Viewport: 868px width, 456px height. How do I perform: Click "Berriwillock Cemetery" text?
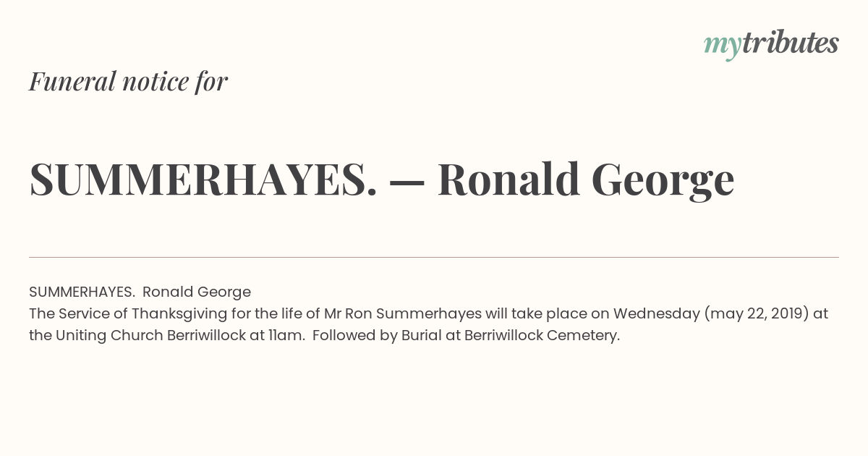click(x=540, y=335)
